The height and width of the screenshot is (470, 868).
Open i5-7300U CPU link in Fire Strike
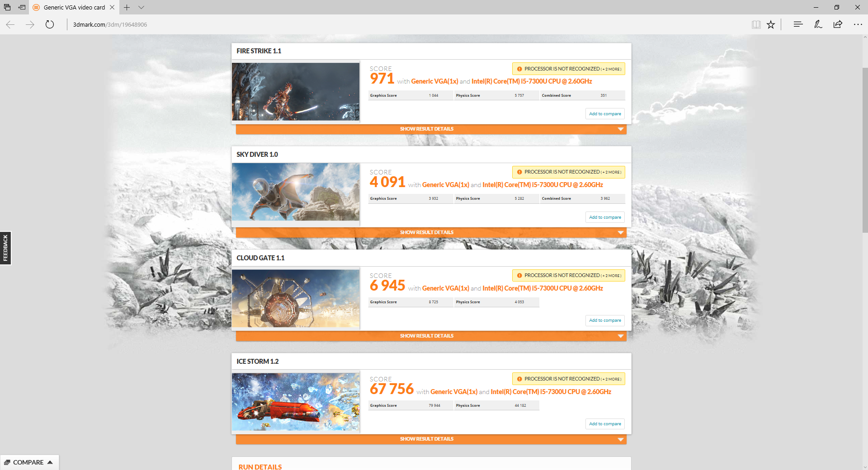(x=532, y=81)
